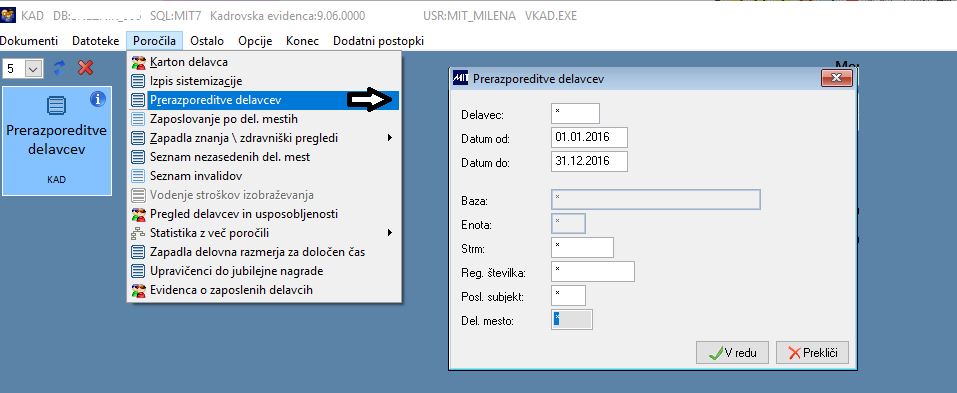957x393 pixels.
Task: Select Zaposlovanje po del. mestih
Action: click(x=264, y=119)
